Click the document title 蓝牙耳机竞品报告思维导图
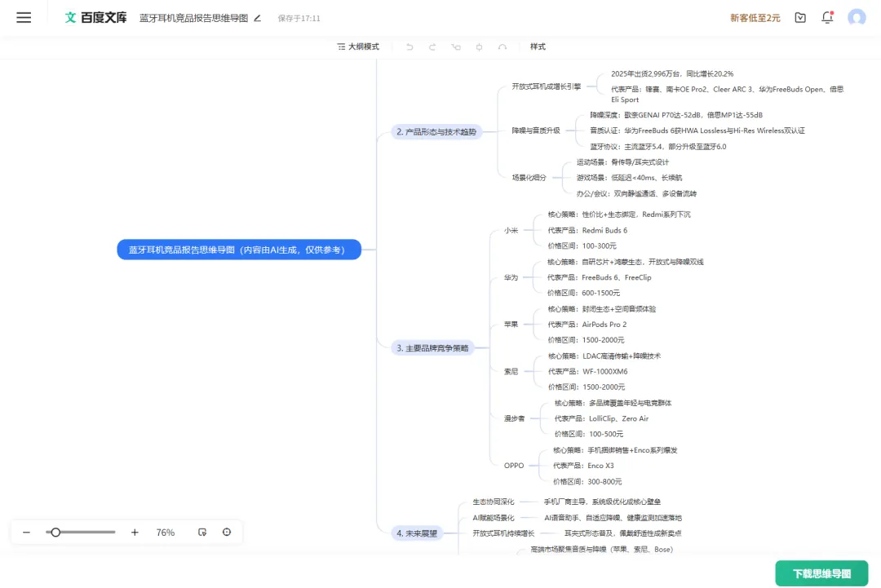The height and width of the screenshot is (588, 881). [194, 18]
